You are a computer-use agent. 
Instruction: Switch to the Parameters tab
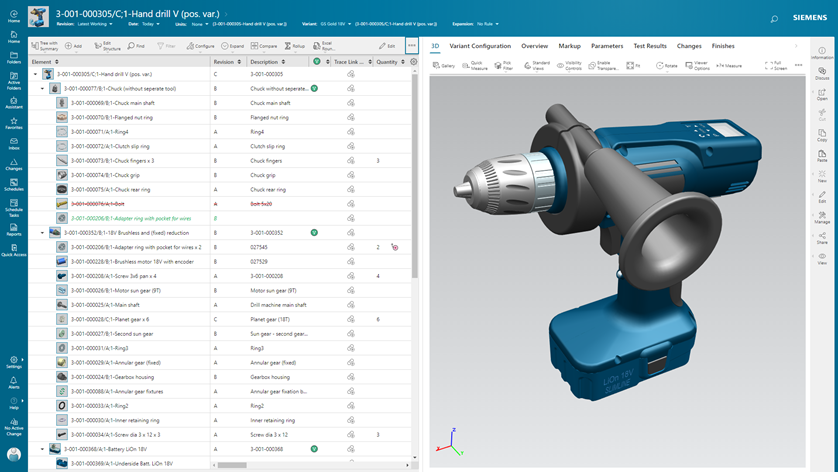(x=607, y=46)
